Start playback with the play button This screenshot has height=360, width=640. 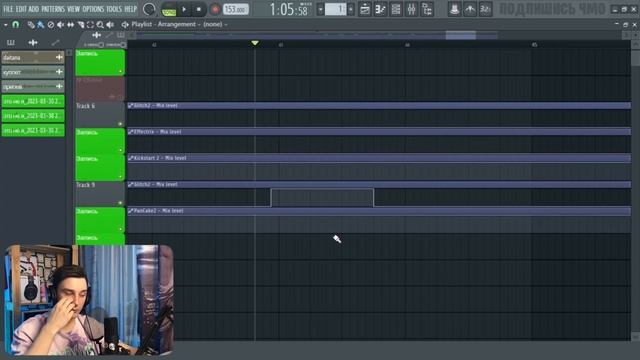click(184, 9)
